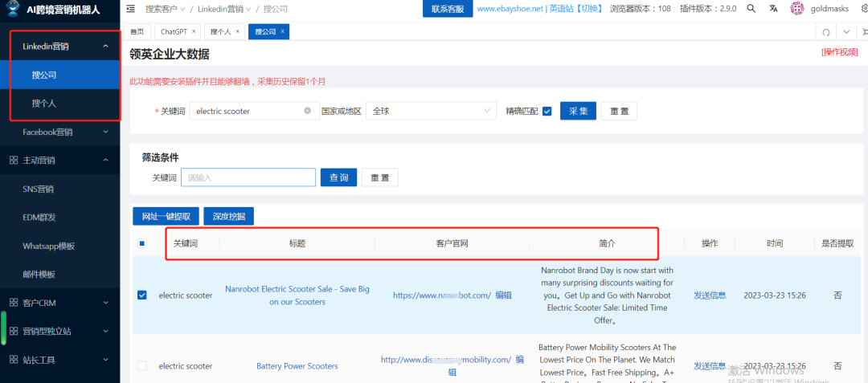Toggle the 精确匹配 checkbox

pos(547,111)
